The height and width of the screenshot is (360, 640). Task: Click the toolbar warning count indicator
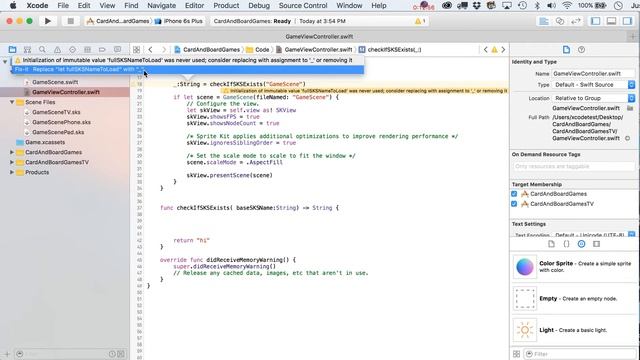tap(420, 21)
